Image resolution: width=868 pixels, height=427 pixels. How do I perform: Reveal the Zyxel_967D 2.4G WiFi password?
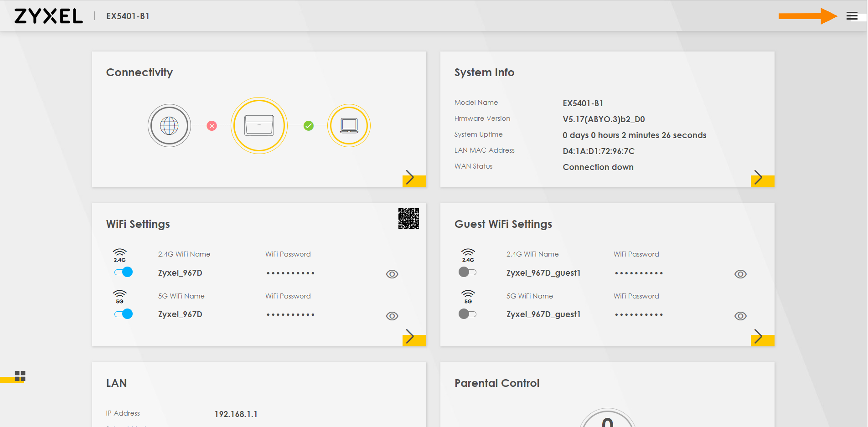point(392,274)
